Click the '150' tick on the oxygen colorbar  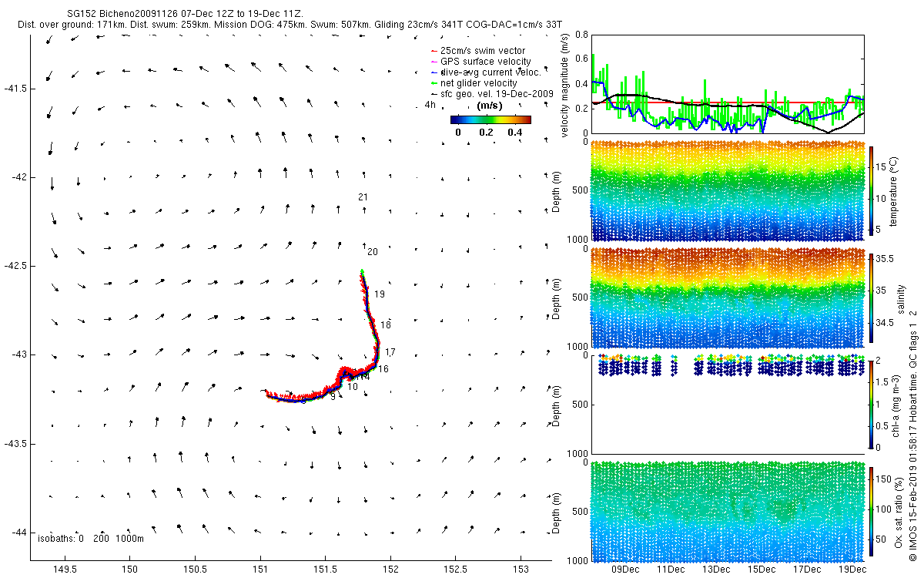[885, 481]
